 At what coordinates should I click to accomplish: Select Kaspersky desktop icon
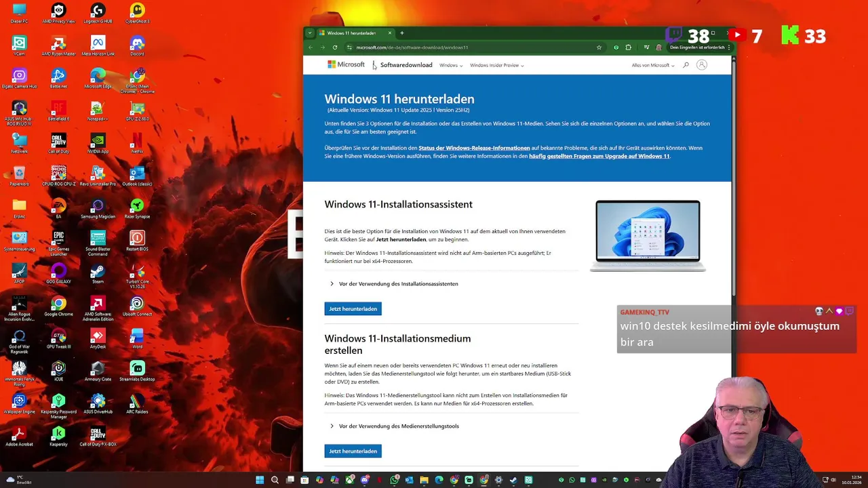click(x=58, y=436)
